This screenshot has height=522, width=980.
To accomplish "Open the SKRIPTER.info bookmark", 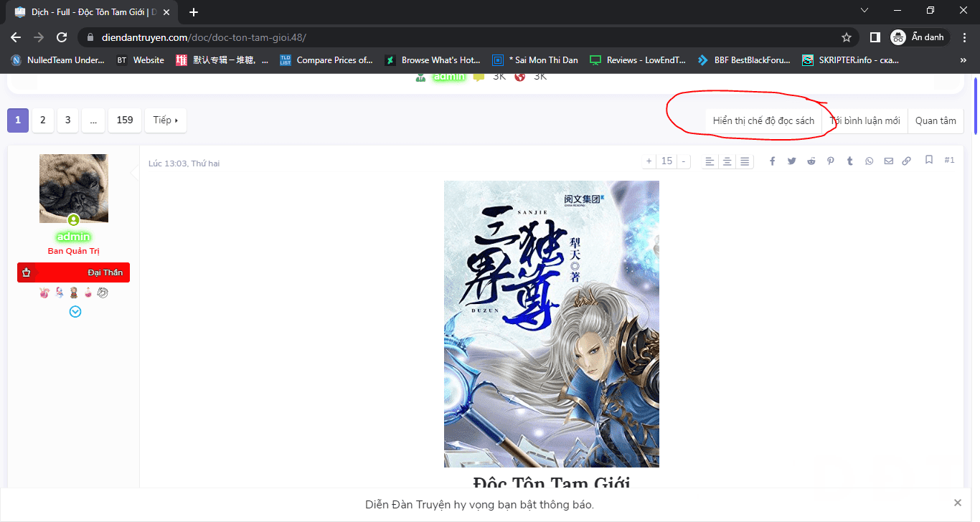I will pos(850,60).
